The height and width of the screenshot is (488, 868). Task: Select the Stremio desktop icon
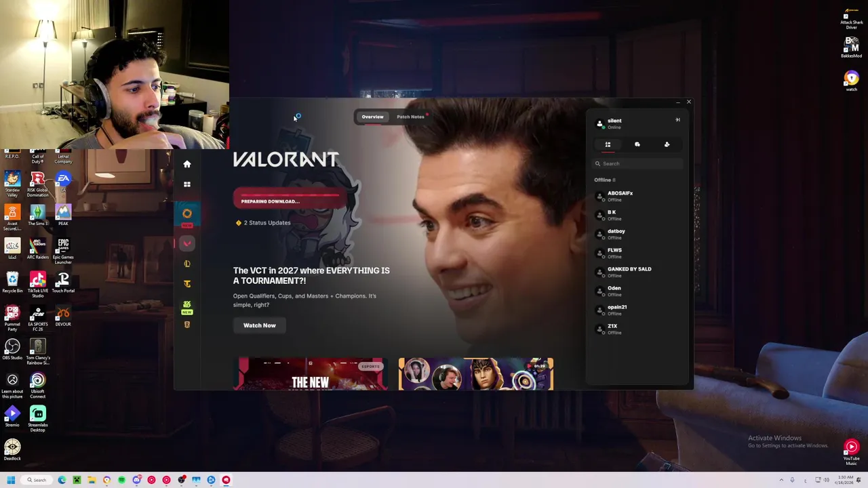pyautogui.click(x=12, y=417)
